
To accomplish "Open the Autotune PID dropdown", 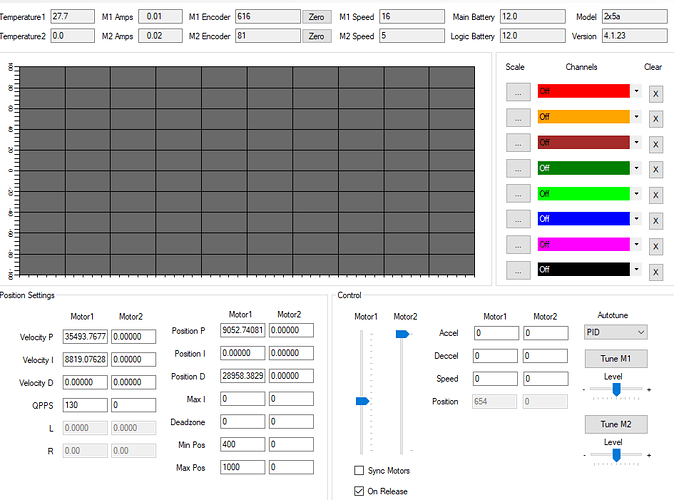I will point(614,332).
